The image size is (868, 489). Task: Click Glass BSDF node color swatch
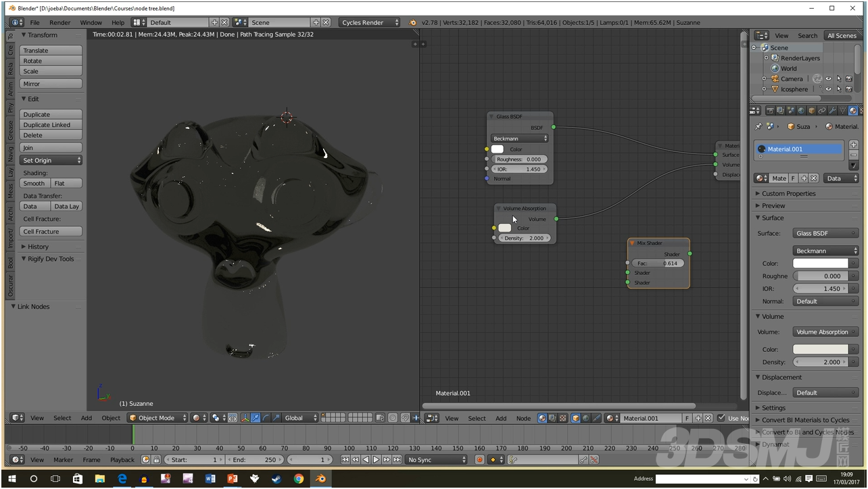[498, 149]
